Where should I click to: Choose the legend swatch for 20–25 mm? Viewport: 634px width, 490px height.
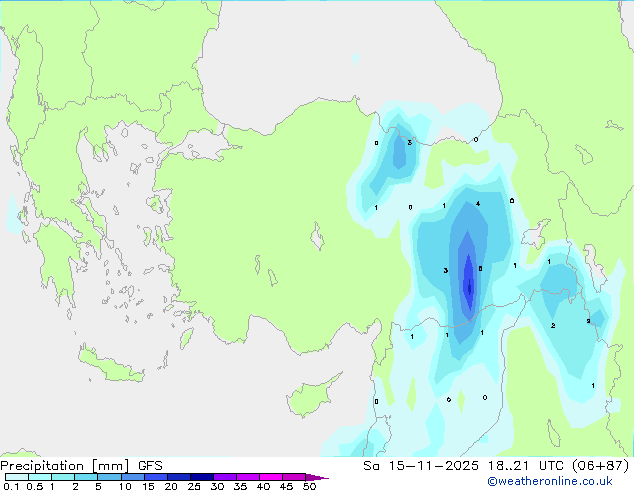point(178,477)
